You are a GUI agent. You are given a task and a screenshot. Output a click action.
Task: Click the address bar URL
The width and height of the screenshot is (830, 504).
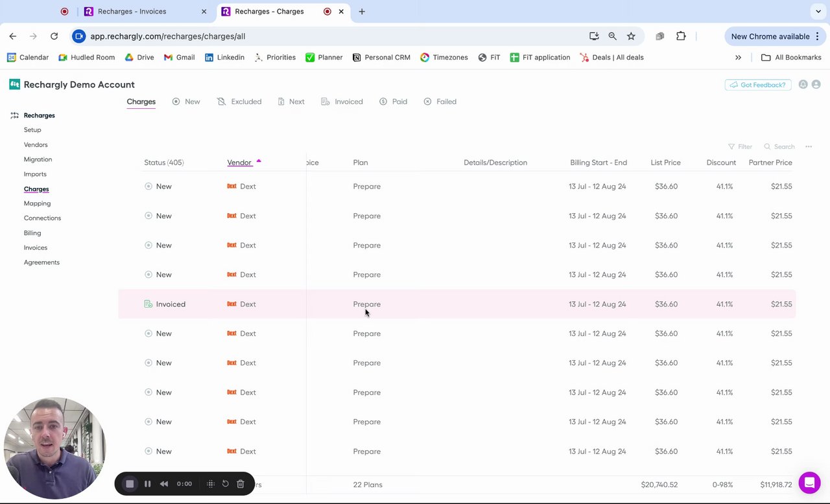167,36
